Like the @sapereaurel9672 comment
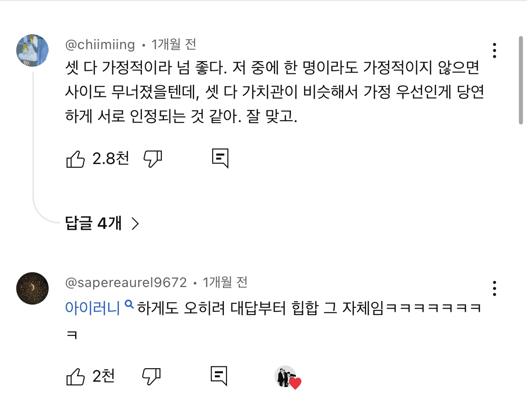Image resolution: width=527 pixels, height=420 pixels. [x=76, y=376]
